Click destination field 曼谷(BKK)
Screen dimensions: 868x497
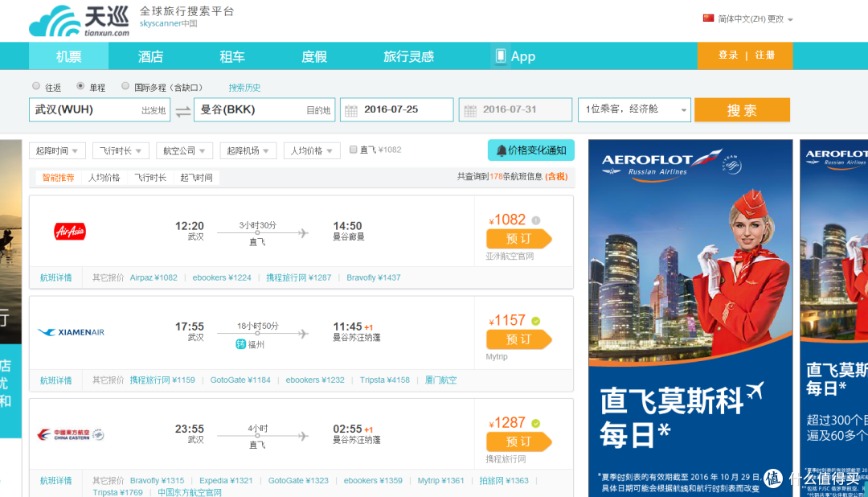pos(264,109)
